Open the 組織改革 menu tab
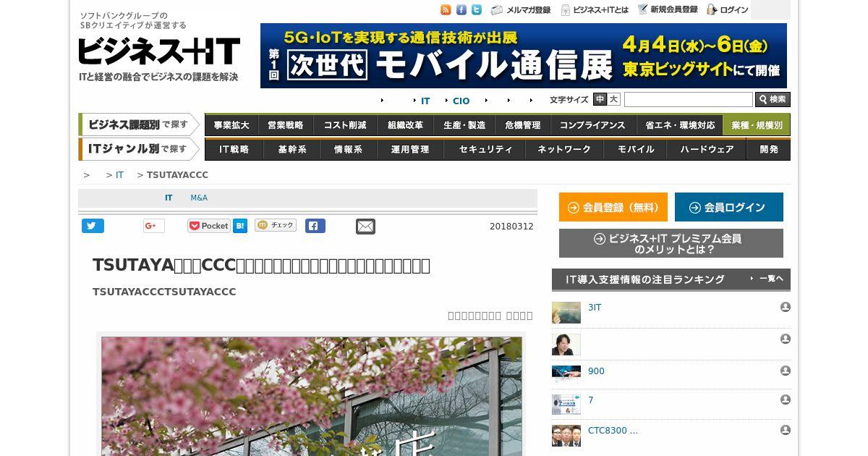The width and height of the screenshot is (868, 456). click(405, 124)
